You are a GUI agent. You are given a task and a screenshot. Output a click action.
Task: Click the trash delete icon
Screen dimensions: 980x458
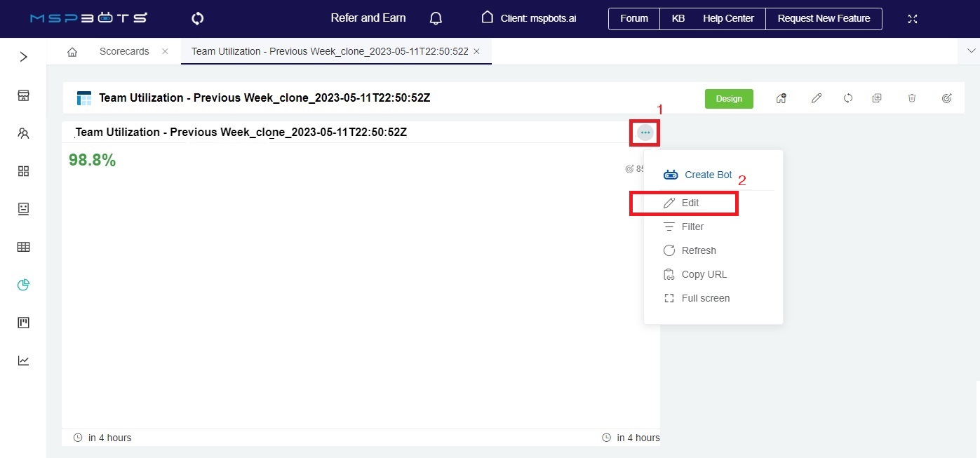click(912, 99)
